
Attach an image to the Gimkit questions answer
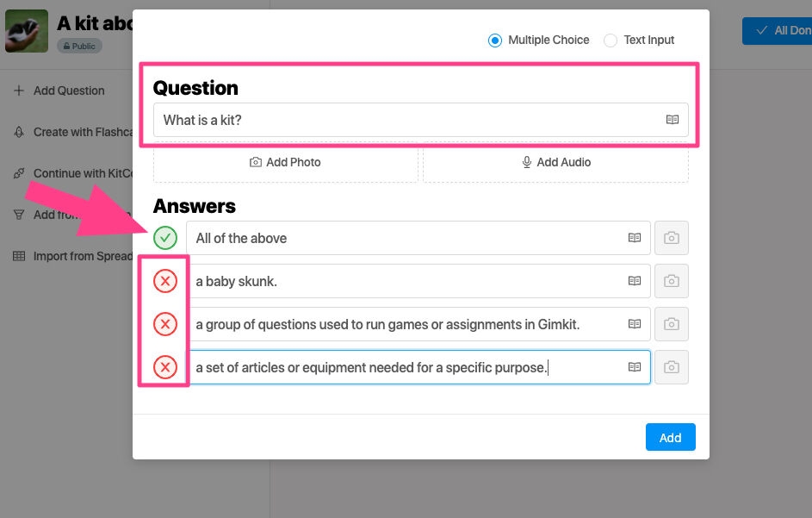(x=672, y=324)
